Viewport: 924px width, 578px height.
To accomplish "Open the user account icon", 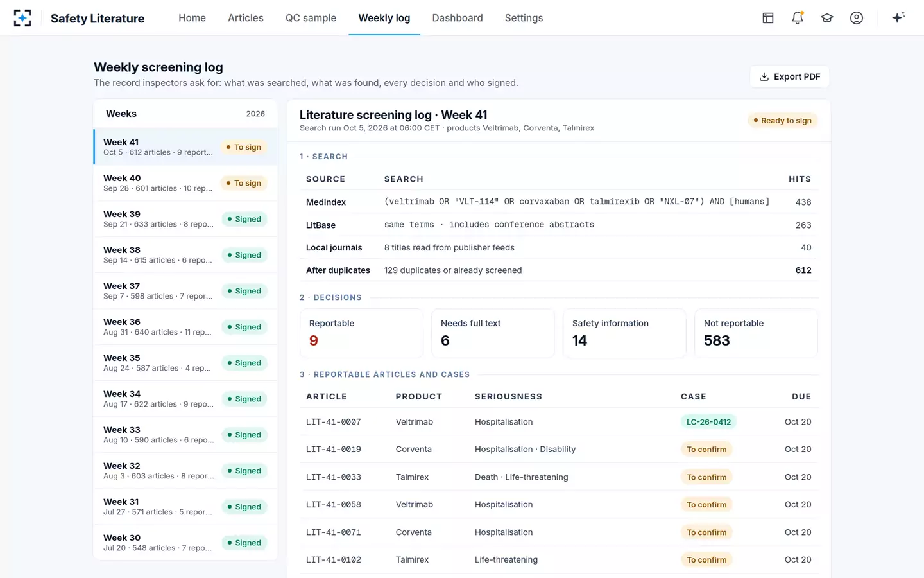I will [x=857, y=18].
